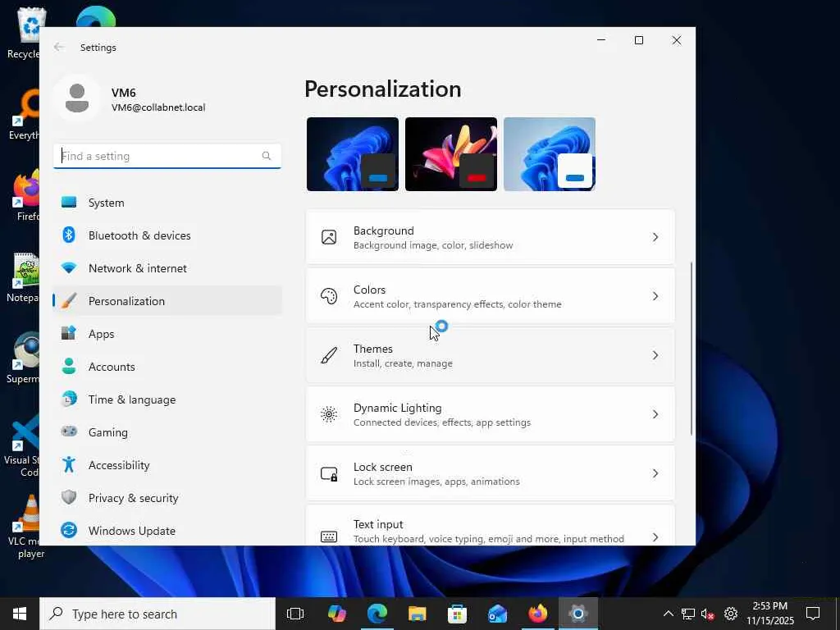Select the Privacy & security shield icon
840x630 pixels.
[x=69, y=497]
